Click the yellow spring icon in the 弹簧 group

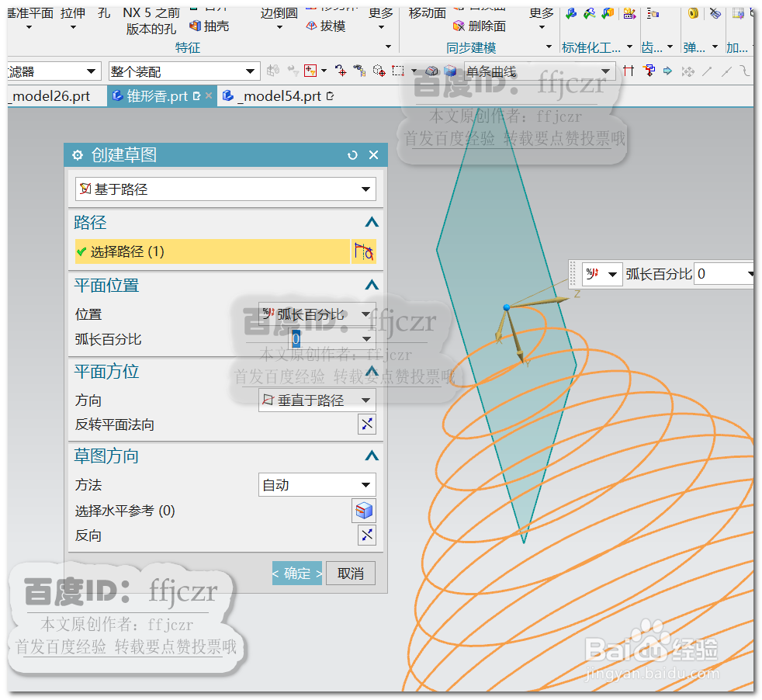tap(694, 14)
